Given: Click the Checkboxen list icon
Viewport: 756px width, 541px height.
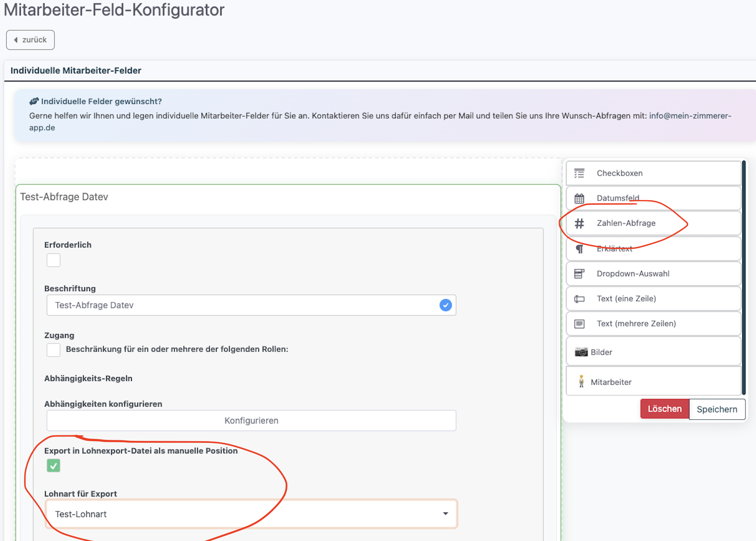Looking at the screenshot, I should [x=579, y=173].
